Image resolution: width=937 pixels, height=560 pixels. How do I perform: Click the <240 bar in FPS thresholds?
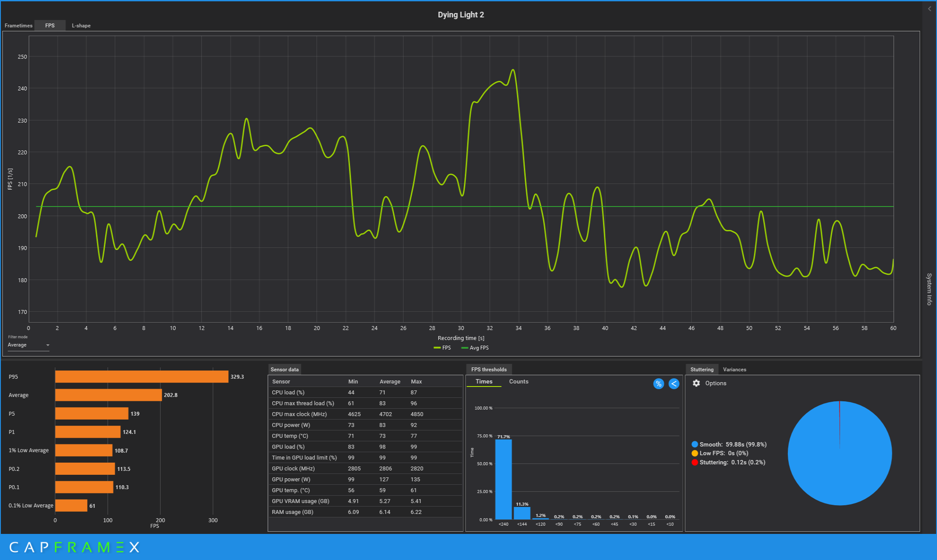(504, 479)
